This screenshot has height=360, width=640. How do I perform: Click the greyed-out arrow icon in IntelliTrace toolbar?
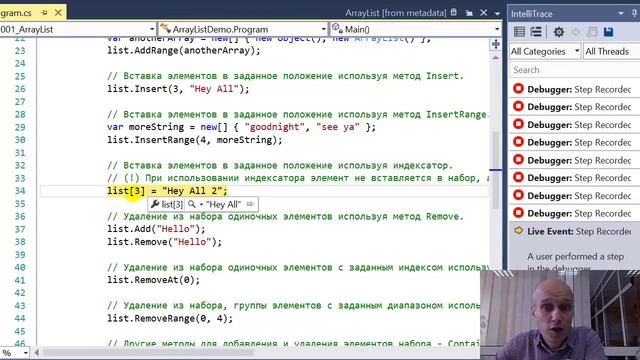pos(576,32)
